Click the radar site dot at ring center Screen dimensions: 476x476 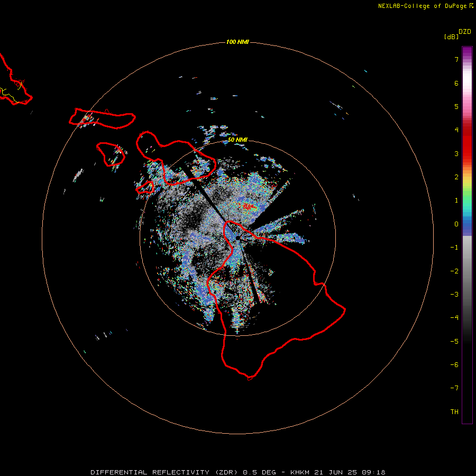click(237, 238)
